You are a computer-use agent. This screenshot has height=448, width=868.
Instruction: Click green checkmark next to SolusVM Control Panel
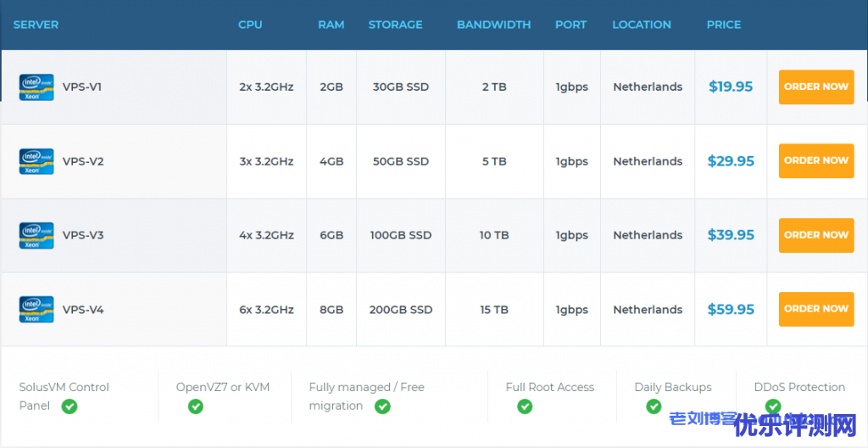coord(70,406)
